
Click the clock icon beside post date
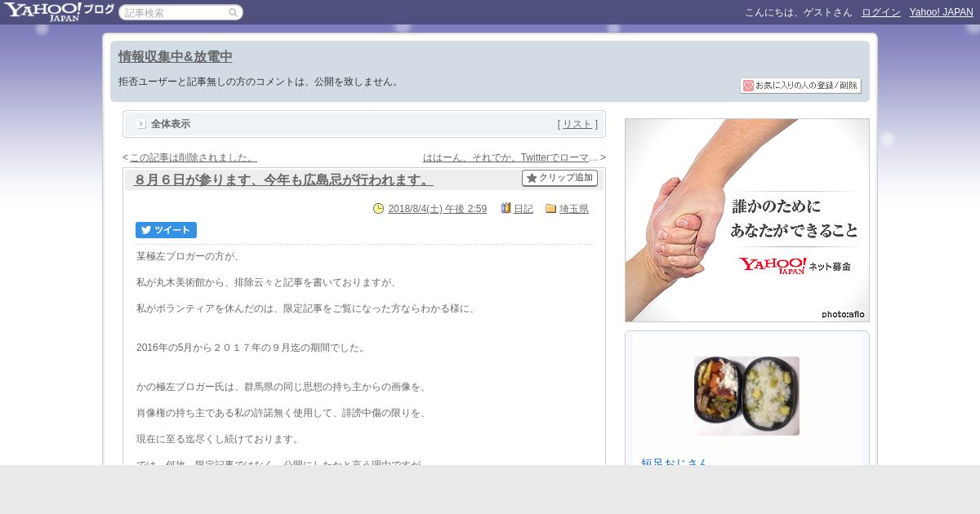(378, 209)
